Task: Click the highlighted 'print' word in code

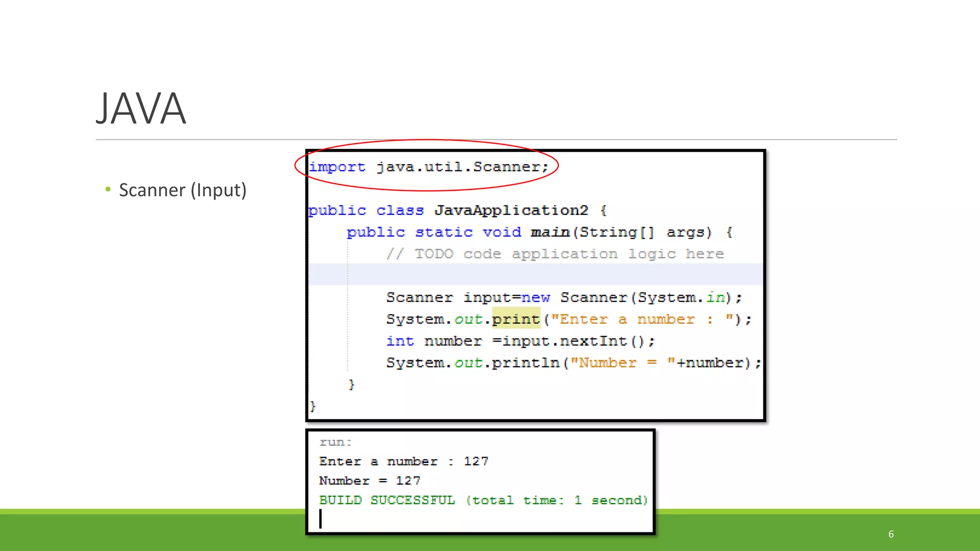Action: pos(516,319)
